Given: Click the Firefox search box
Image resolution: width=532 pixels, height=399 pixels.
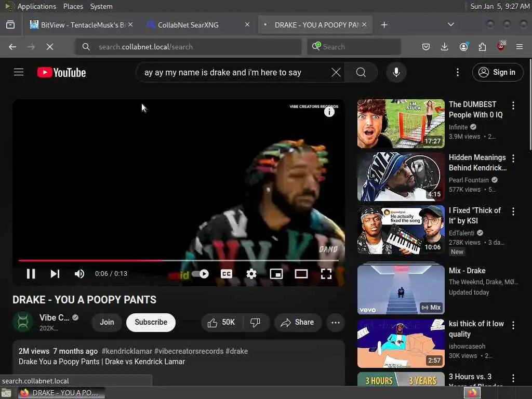Looking at the screenshot, I should [354, 47].
